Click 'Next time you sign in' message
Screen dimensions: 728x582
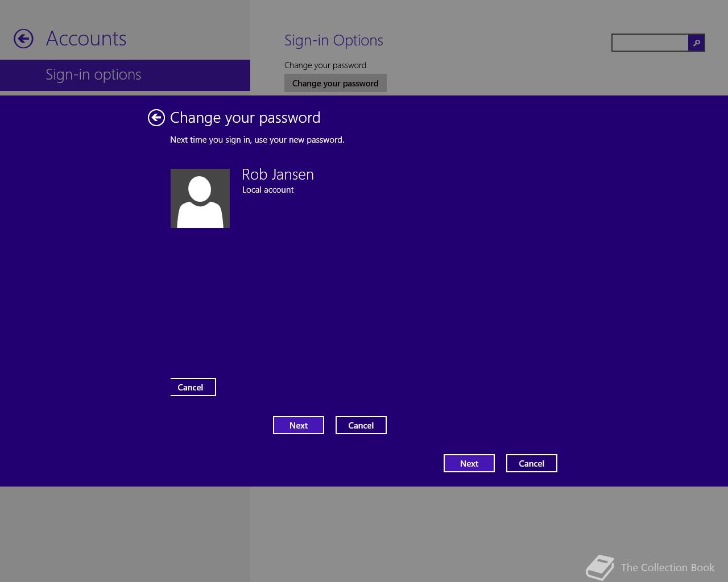[x=257, y=140]
